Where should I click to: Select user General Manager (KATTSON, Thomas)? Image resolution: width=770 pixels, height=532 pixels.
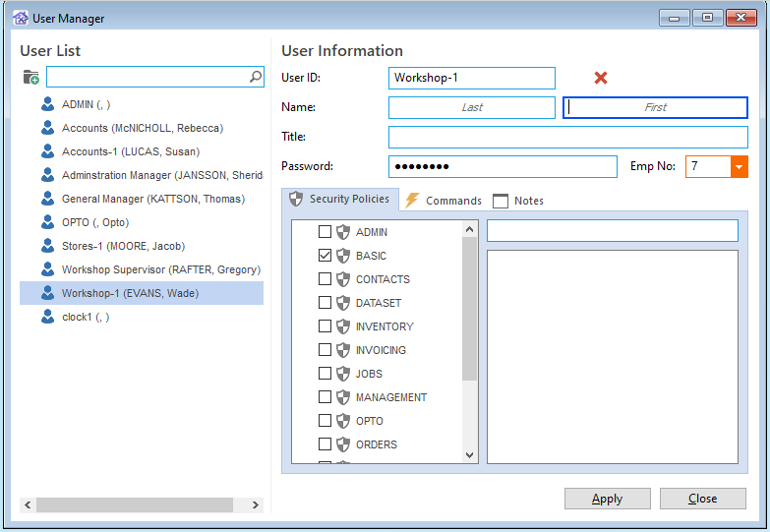[152, 199]
